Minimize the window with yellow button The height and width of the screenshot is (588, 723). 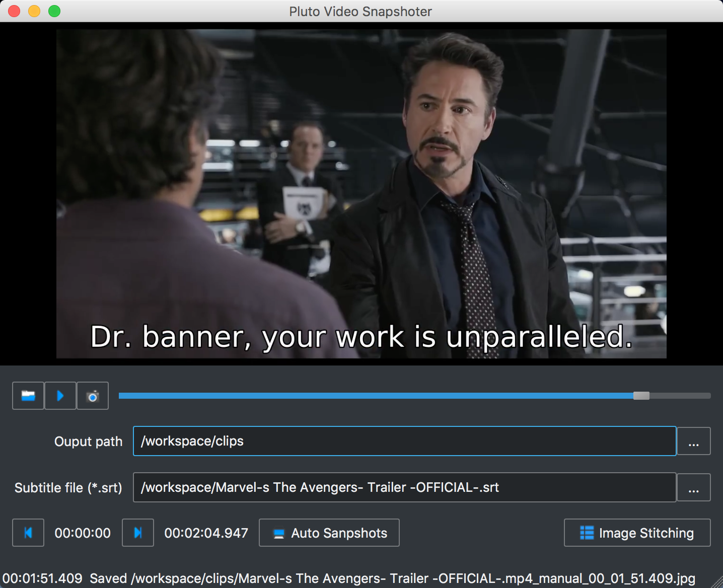pos(34,11)
